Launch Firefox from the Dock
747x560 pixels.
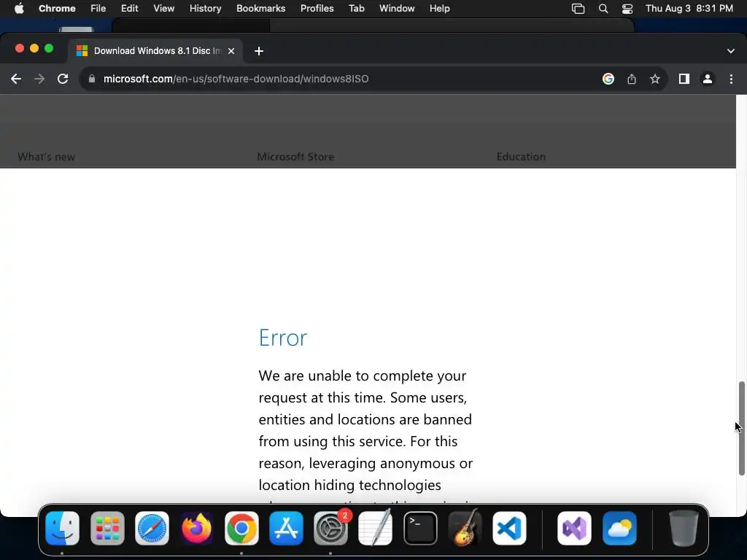pos(197,528)
